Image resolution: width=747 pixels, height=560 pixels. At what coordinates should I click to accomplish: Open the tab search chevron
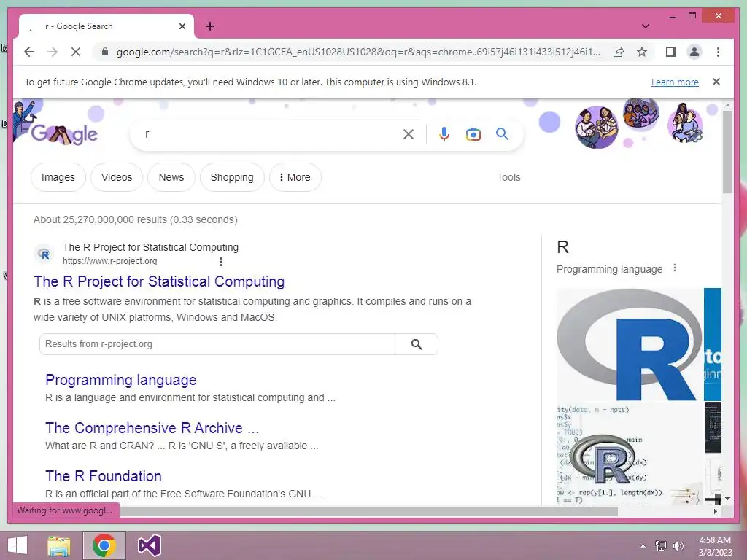tap(645, 26)
